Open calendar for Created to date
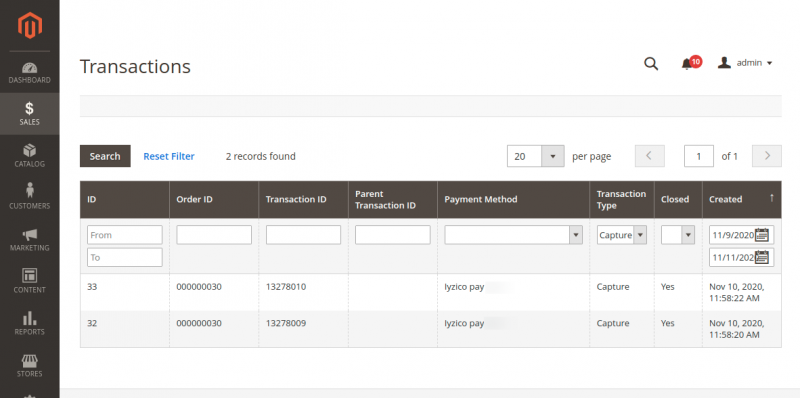 pos(762,257)
